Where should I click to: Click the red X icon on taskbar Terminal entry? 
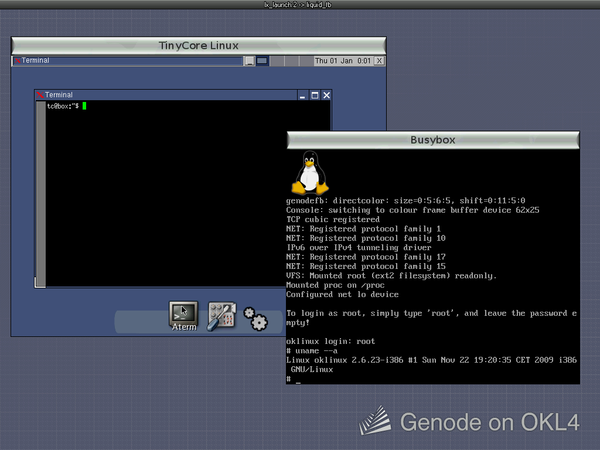coord(18,60)
